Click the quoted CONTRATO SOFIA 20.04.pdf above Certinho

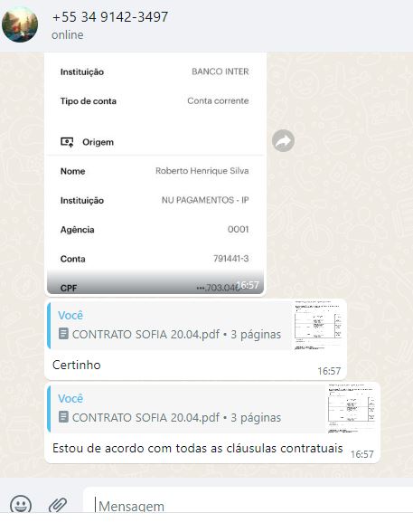(x=170, y=325)
